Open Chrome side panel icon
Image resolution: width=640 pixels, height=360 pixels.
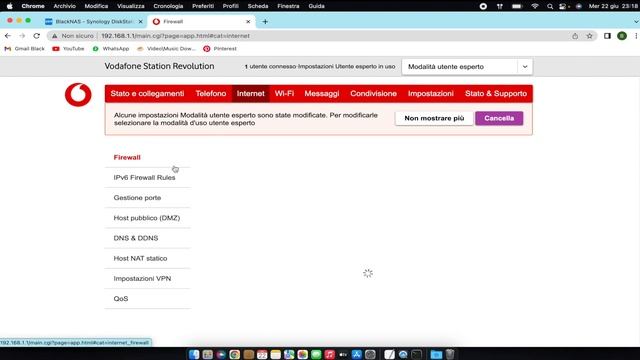point(607,36)
